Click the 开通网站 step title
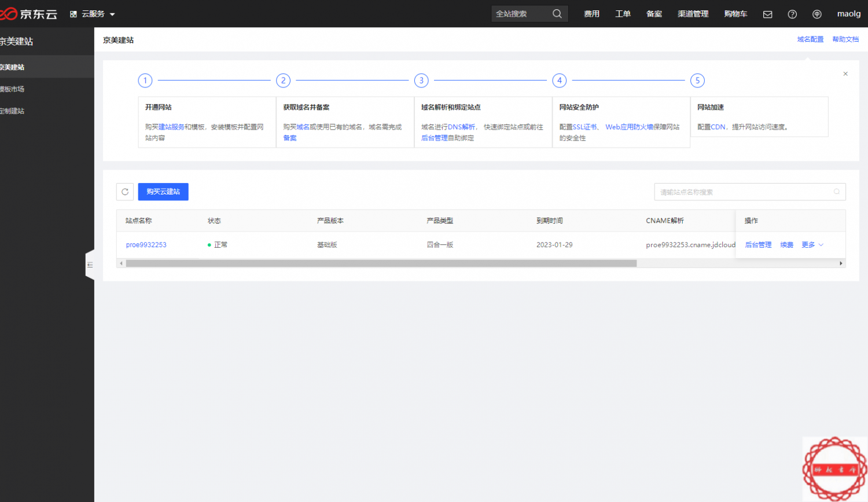 tap(159, 107)
